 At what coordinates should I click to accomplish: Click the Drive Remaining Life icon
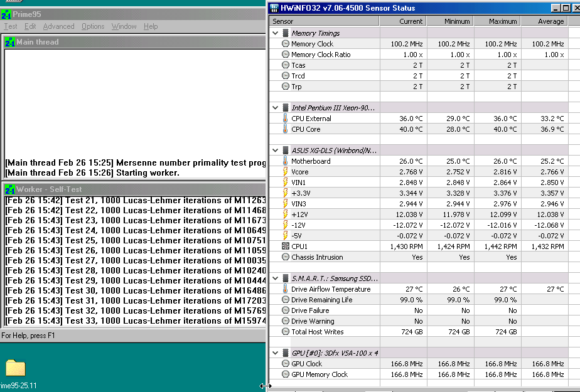285,300
